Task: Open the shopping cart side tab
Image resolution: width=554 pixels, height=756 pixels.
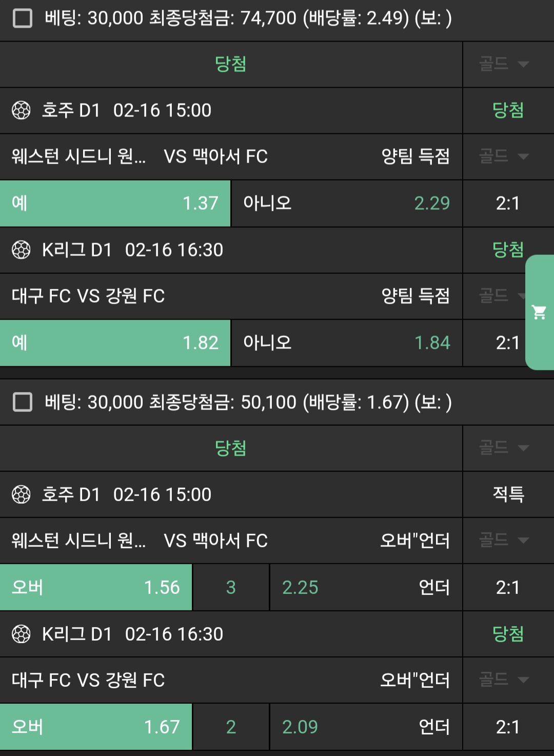Action: pyautogui.click(x=539, y=312)
